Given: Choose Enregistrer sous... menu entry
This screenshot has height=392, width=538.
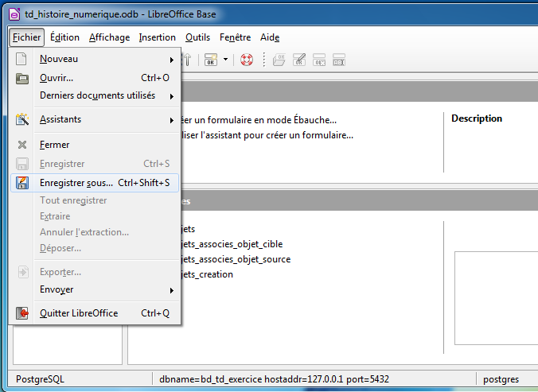Looking at the screenshot, I should [95, 183].
